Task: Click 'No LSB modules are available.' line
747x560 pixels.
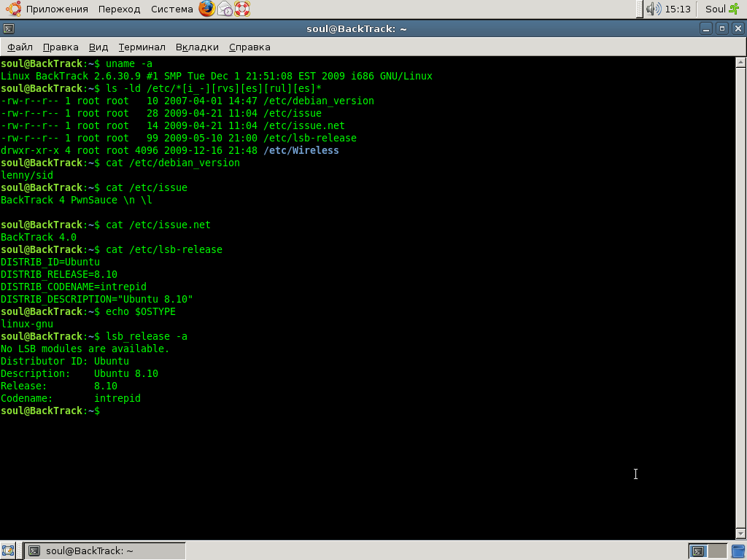Action: click(85, 349)
